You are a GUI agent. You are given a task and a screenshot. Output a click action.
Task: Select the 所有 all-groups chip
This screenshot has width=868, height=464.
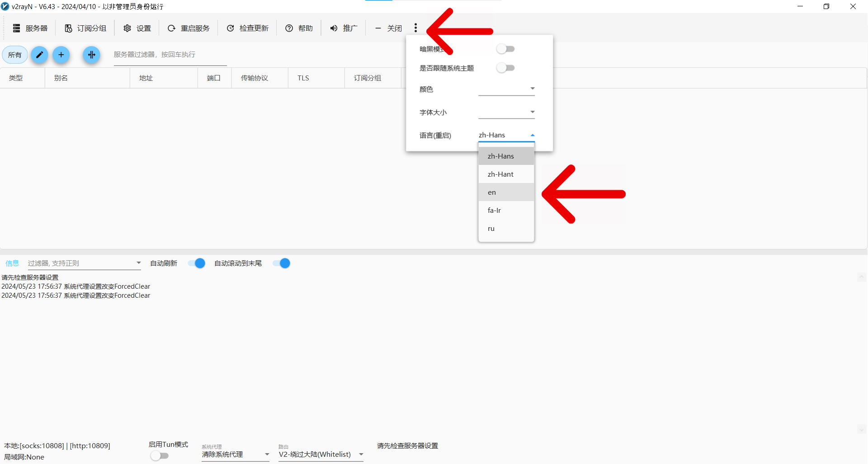pyautogui.click(x=15, y=55)
